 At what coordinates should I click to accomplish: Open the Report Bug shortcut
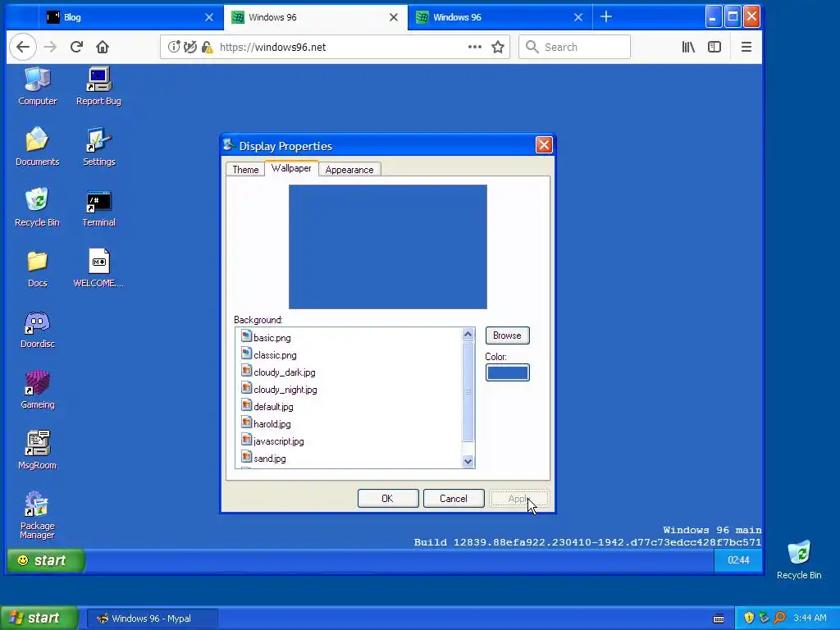pyautogui.click(x=98, y=85)
